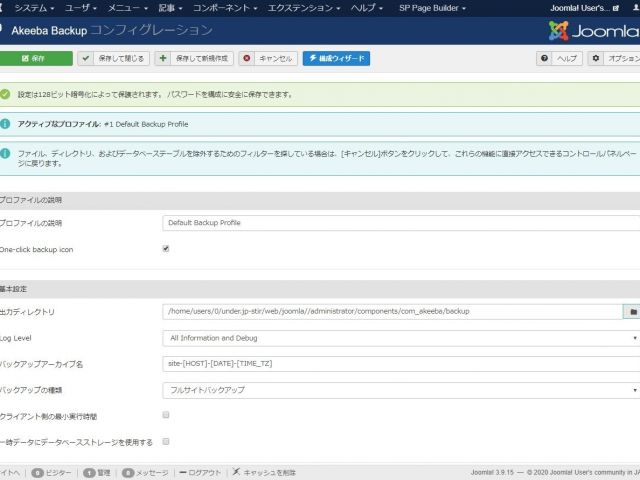Viewport: 640px width, 480px height.
Task: Click the broom icon for cache clear
Action: coord(236,472)
